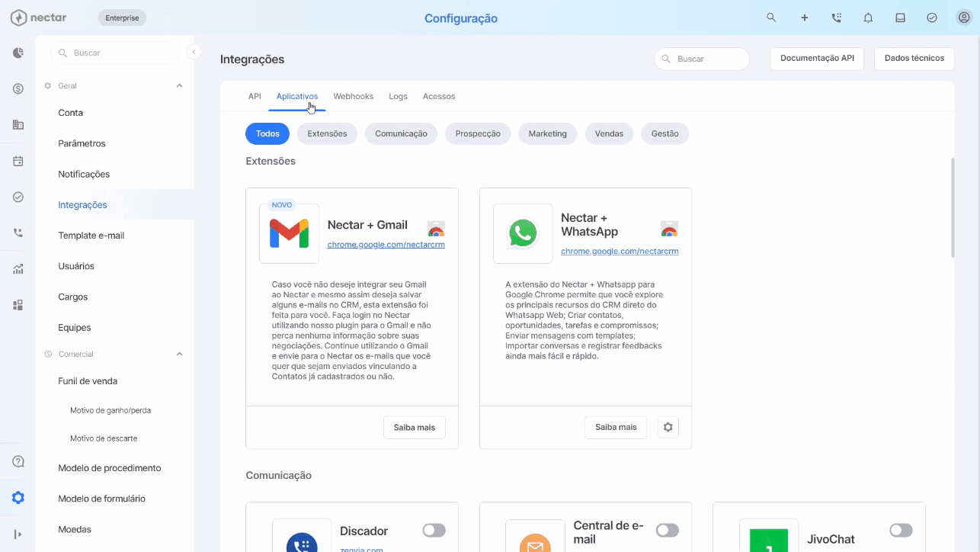Image resolution: width=980 pixels, height=552 pixels.
Task: Open the settings gear sidebar icon
Action: [18, 498]
